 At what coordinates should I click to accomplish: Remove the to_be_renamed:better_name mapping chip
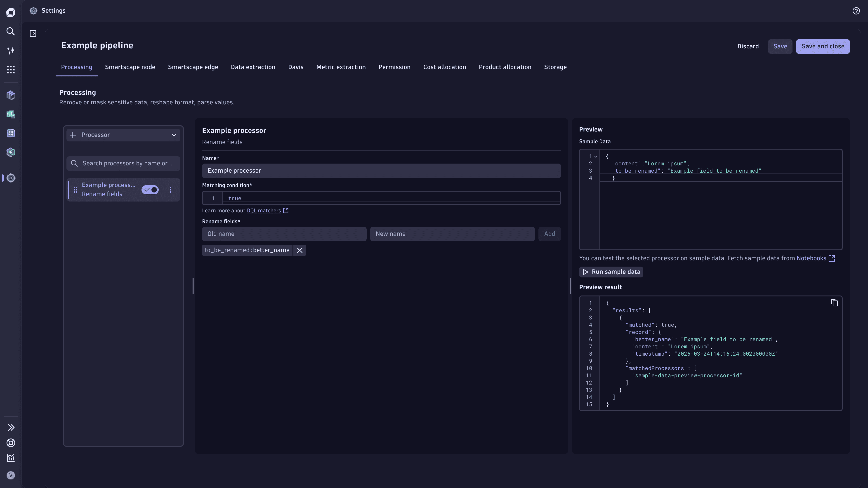coord(300,250)
